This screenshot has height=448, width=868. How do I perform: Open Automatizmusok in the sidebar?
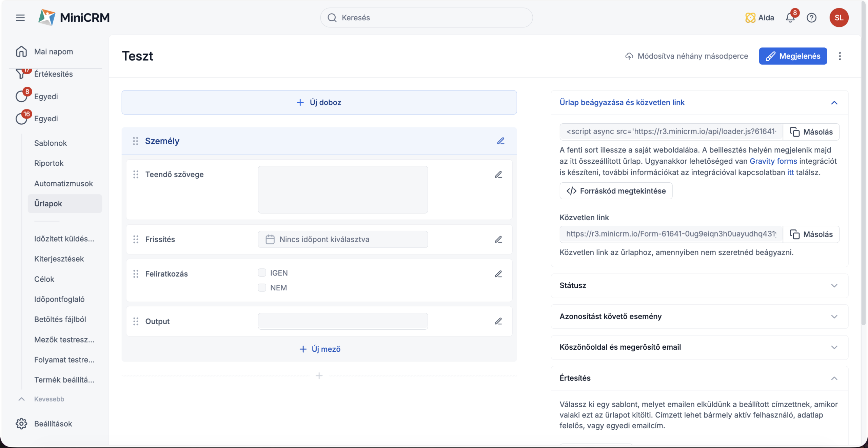(63, 183)
